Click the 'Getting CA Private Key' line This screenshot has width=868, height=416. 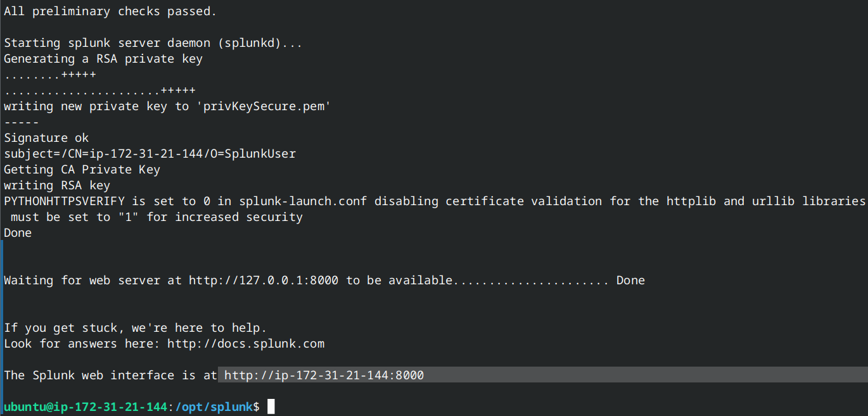click(82, 170)
